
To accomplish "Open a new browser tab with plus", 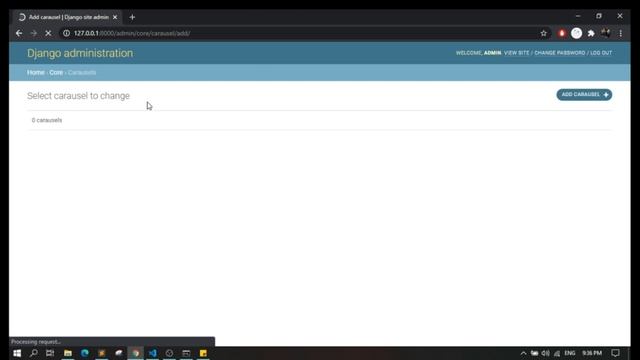I will 132,17.
